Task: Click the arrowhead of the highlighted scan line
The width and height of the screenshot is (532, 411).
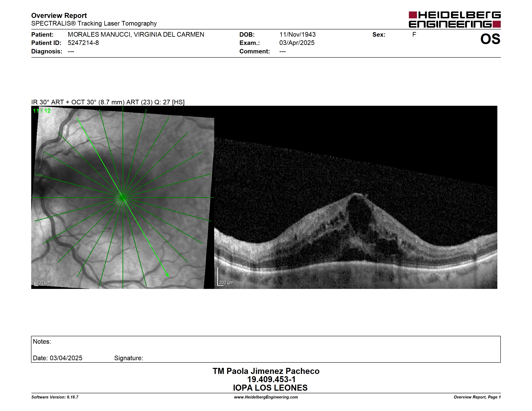Action: click(x=167, y=275)
